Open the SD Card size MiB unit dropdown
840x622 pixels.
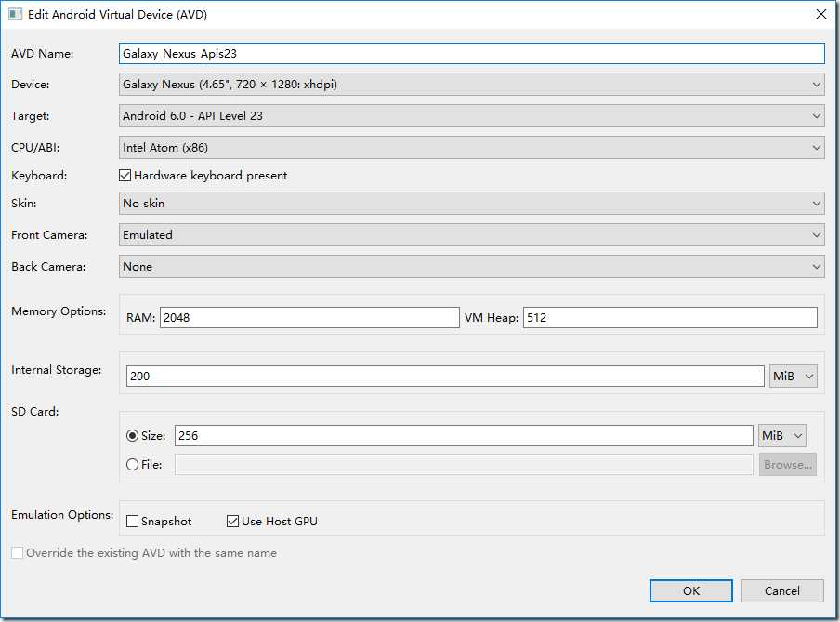[782, 435]
